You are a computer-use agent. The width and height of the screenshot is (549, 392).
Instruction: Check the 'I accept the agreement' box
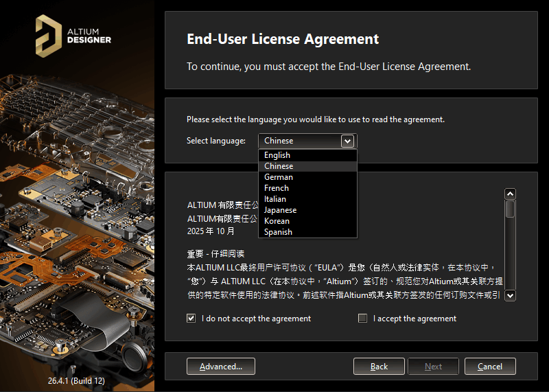[x=363, y=319]
